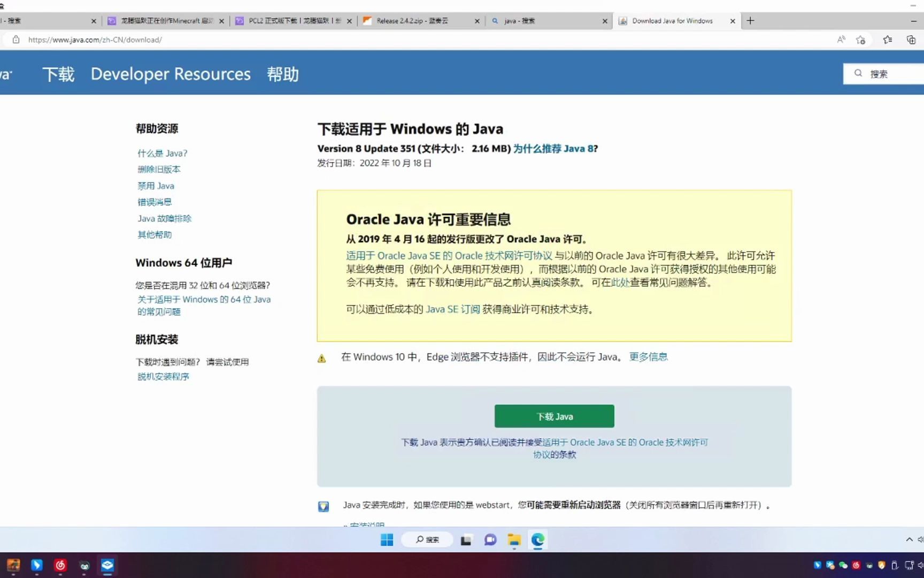Add this page to favorites

861,40
